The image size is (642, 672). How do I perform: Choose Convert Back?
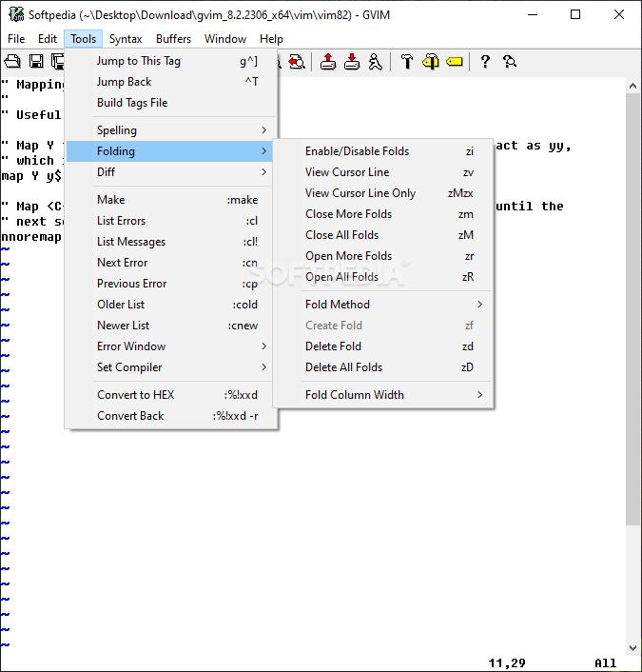click(170, 416)
